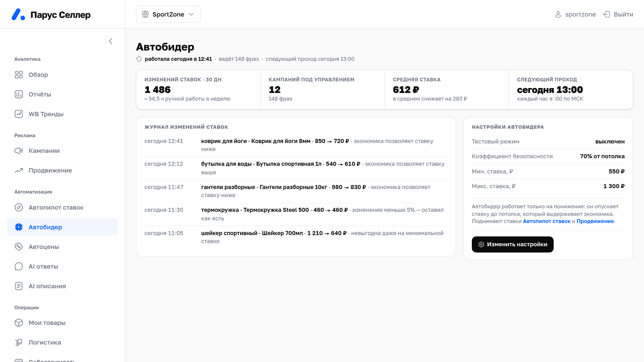Select the Следующий проход сегодня 13:00 card
644x362 pixels.
click(571, 89)
